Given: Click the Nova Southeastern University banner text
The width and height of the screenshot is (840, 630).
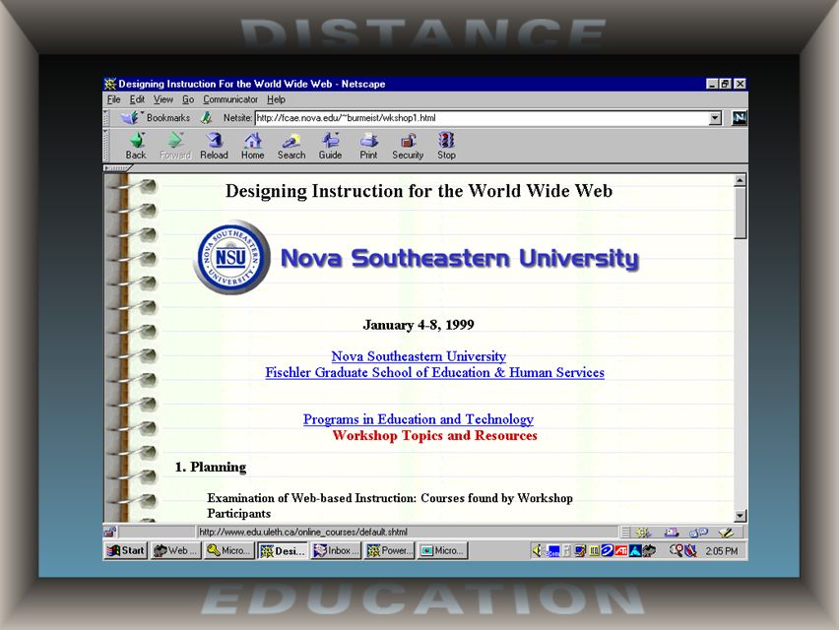Looking at the screenshot, I should 460,258.
